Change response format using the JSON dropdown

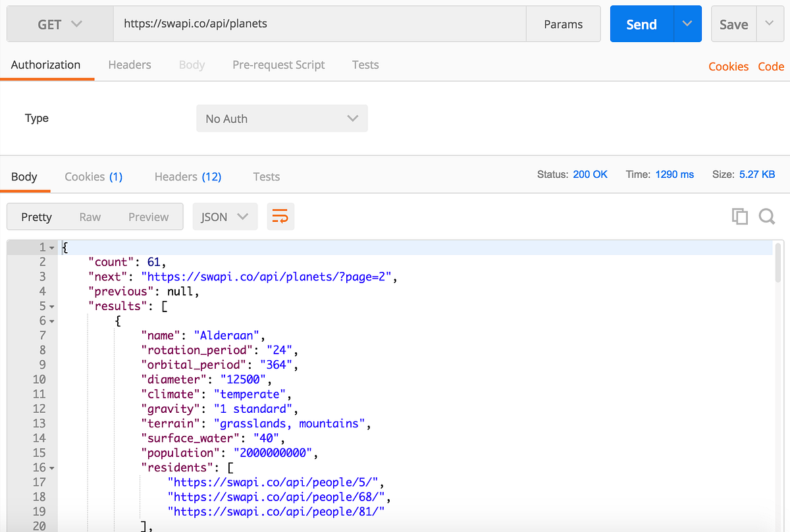[224, 216]
